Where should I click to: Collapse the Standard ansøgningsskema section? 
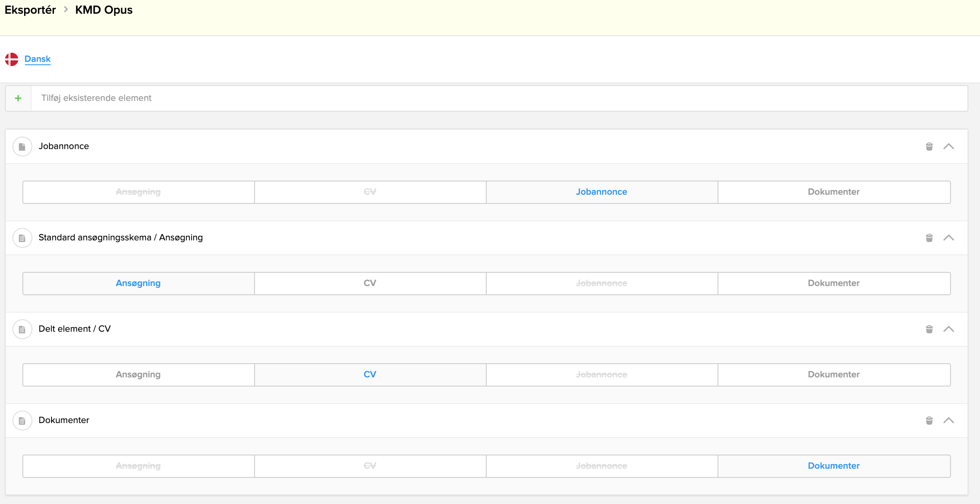[948, 238]
